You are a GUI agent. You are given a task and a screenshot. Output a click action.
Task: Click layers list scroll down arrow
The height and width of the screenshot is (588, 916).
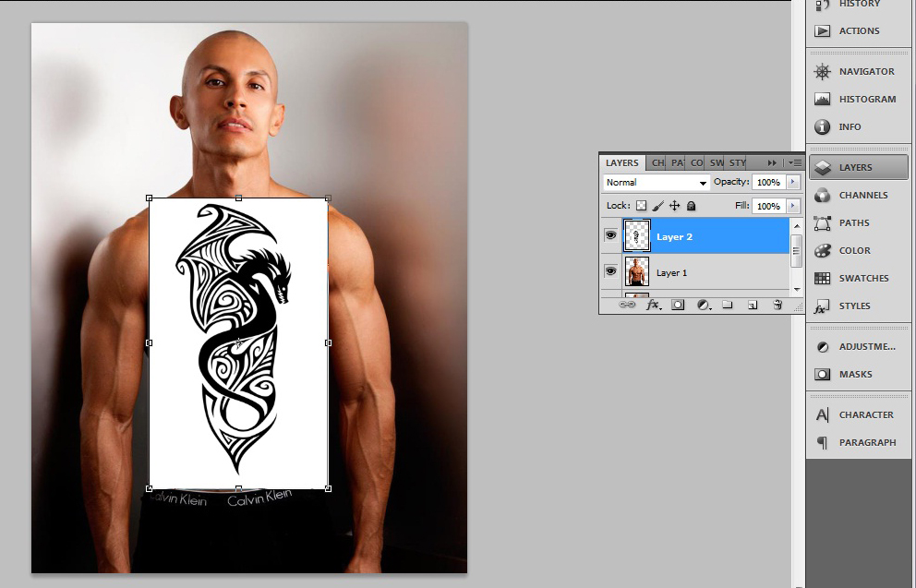(x=796, y=289)
